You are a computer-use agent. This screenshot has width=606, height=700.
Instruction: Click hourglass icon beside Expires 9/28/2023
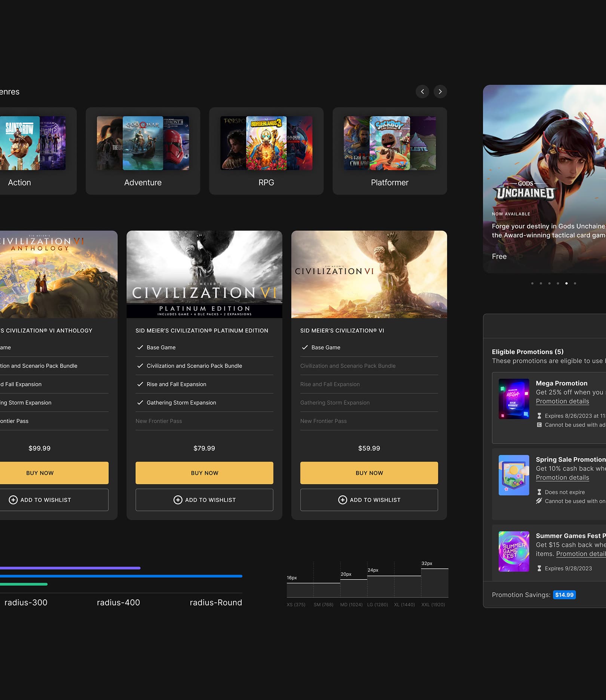[539, 568]
